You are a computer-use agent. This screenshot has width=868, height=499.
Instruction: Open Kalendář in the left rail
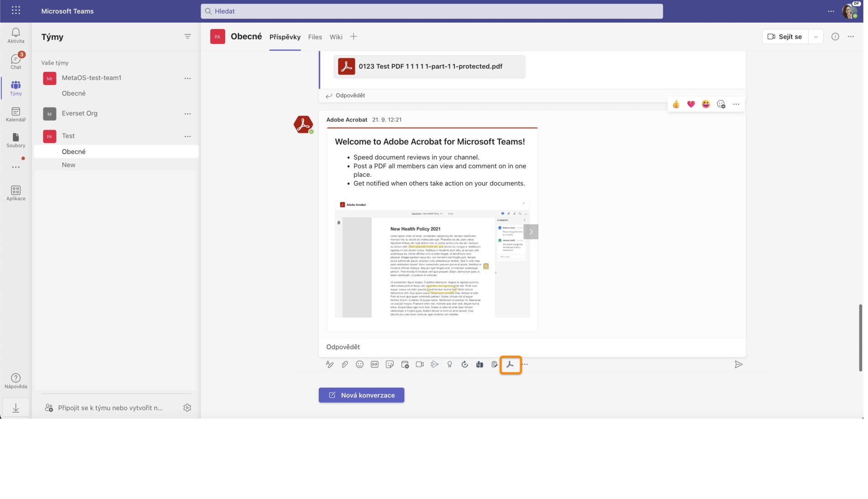[x=16, y=114]
